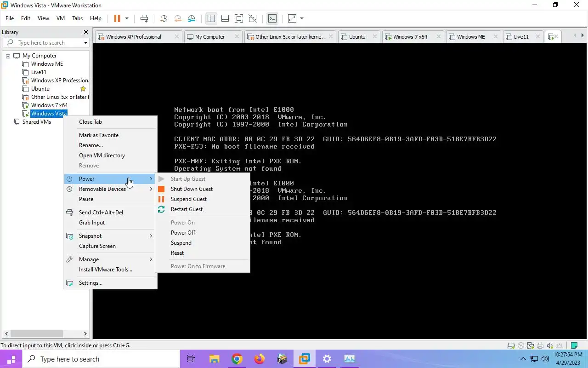Screen dimensions: 588x368
Task: Open the Edit menu
Action: pos(26,18)
